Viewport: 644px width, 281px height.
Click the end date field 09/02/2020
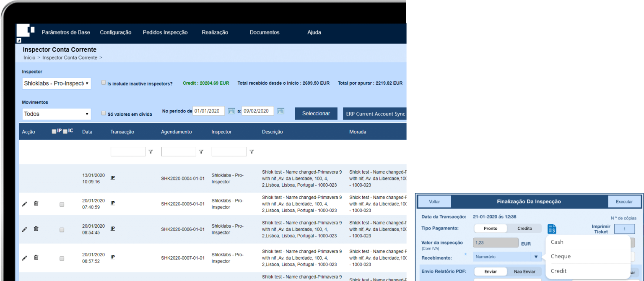pyautogui.click(x=258, y=111)
